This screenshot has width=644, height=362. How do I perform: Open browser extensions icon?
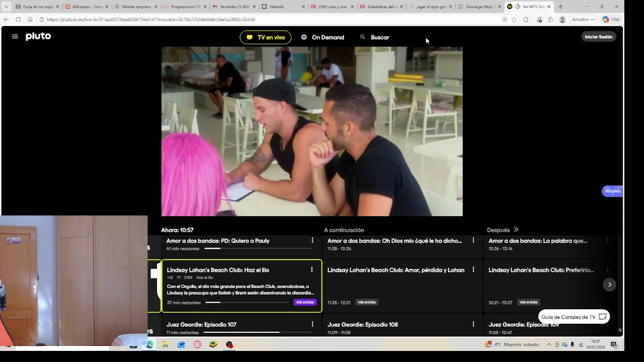click(526, 19)
